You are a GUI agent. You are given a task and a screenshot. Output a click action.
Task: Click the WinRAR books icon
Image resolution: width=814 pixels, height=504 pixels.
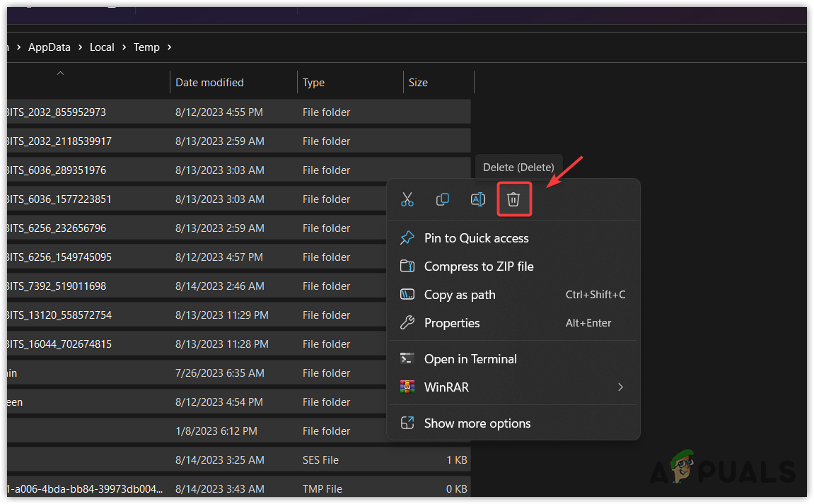[x=407, y=387]
